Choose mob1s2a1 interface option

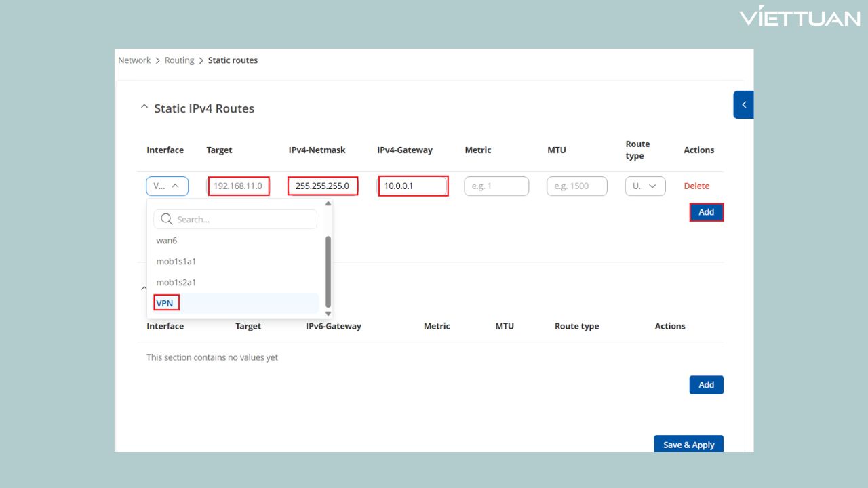pos(176,282)
